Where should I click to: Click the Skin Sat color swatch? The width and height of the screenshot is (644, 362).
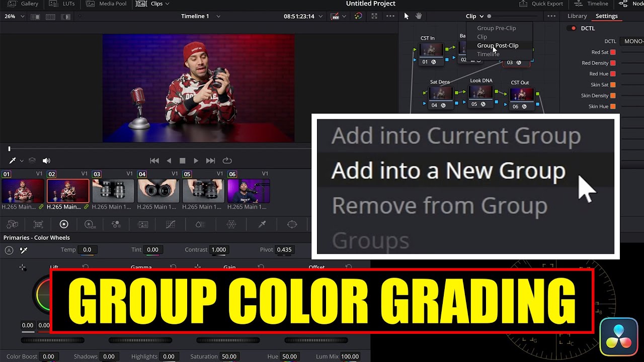pos(613,85)
